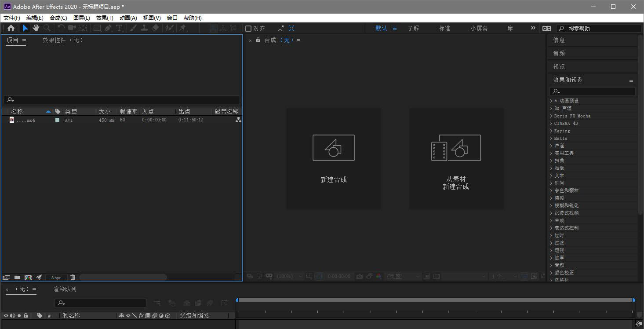This screenshot has height=329, width=644.
Task: Click the label color square of the mp4 item
Action: pyautogui.click(x=57, y=120)
